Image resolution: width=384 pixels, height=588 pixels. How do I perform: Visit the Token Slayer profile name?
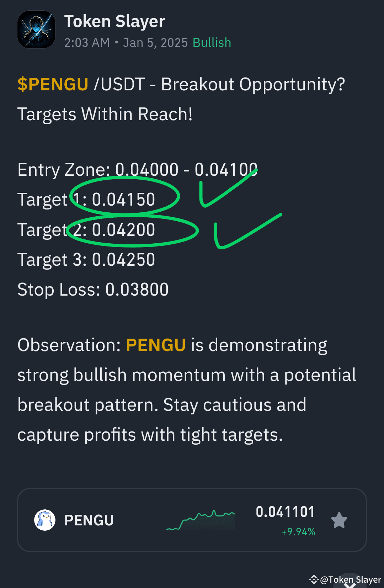coord(114,21)
